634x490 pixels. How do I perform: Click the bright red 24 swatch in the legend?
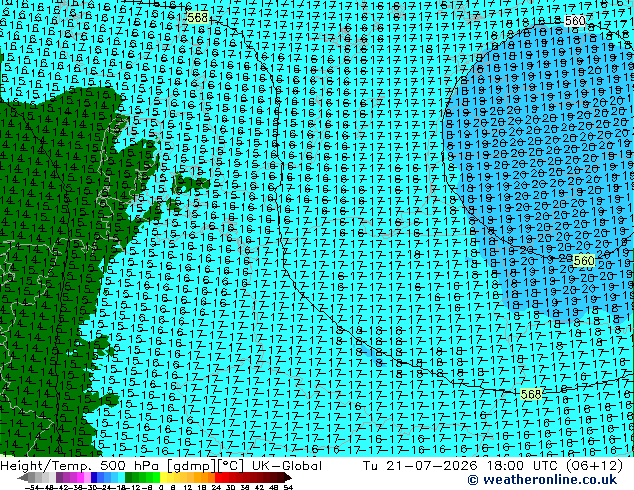(218, 478)
